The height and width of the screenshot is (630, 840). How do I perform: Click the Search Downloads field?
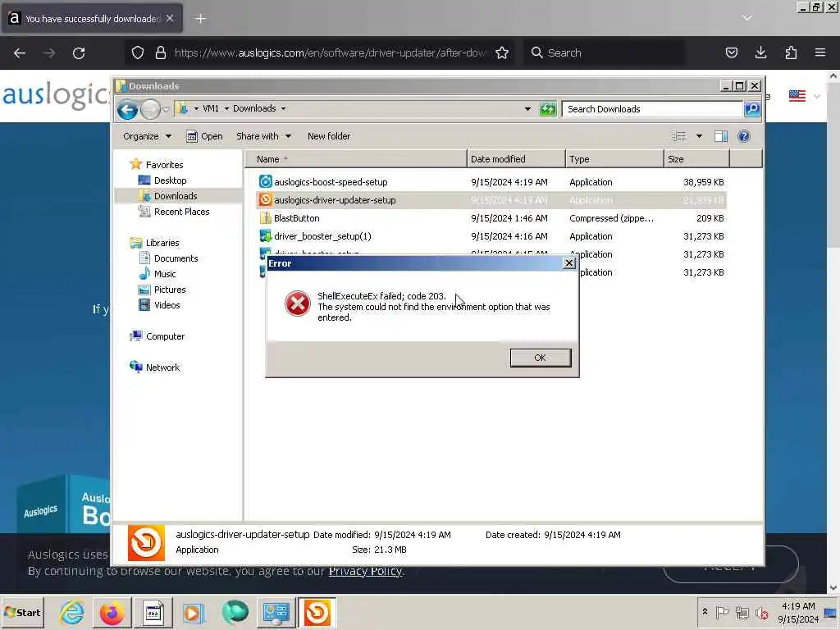pyautogui.click(x=652, y=109)
